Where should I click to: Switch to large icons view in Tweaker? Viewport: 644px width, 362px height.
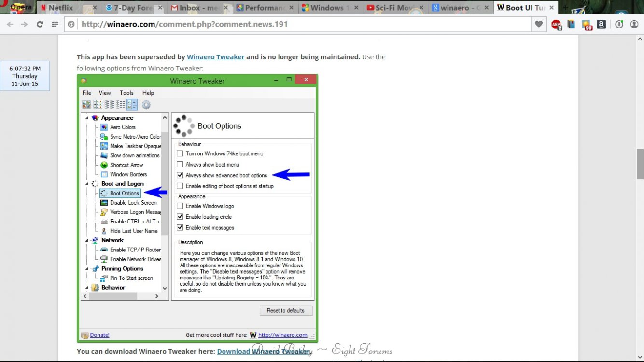point(86,104)
